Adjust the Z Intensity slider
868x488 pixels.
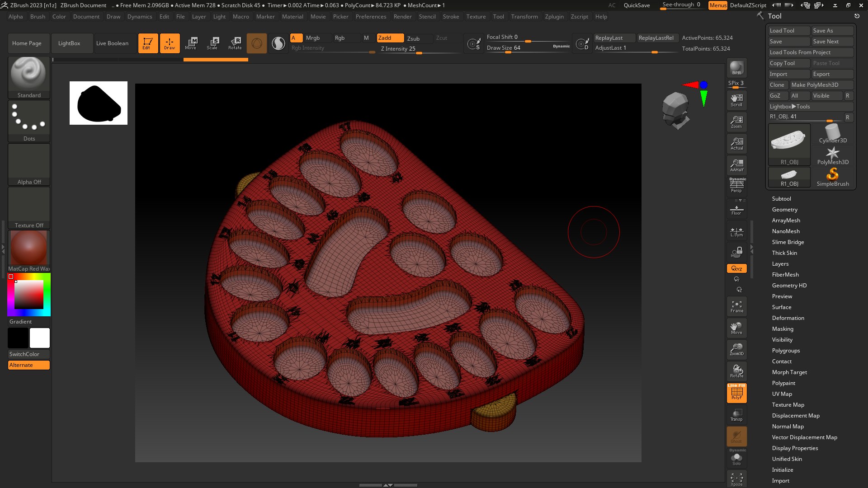[x=420, y=49]
